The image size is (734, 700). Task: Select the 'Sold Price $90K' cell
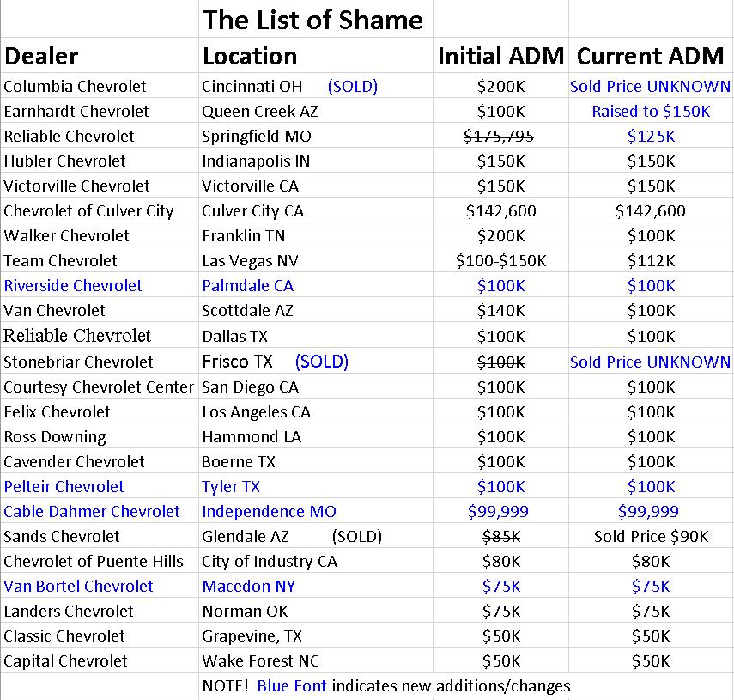651,536
